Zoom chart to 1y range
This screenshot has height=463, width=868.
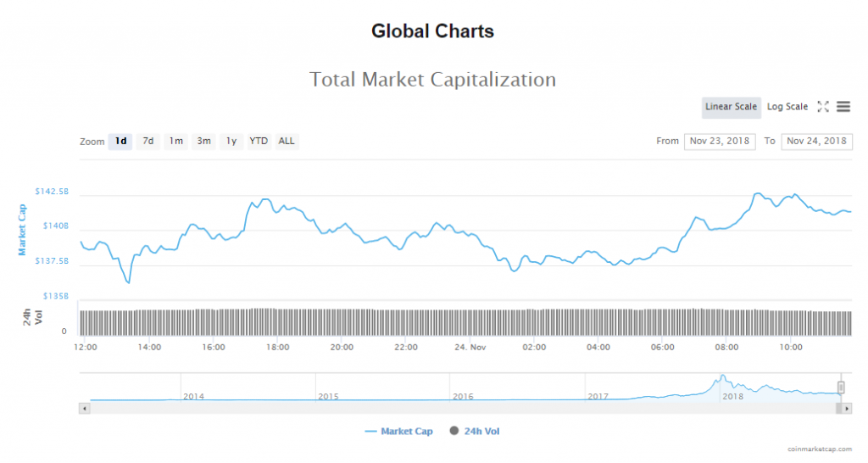(x=231, y=141)
